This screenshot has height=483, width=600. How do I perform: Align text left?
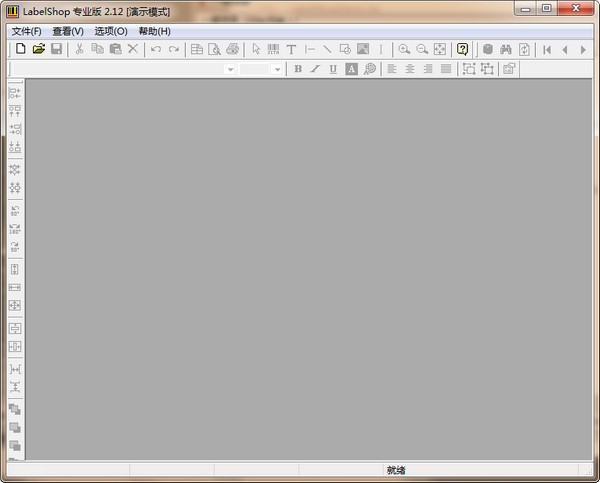point(392,69)
